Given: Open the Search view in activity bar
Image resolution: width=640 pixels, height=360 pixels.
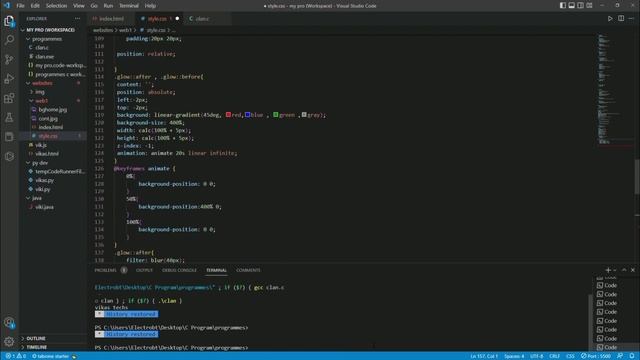Looking at the screenshot, I should (x=9, y=40).
